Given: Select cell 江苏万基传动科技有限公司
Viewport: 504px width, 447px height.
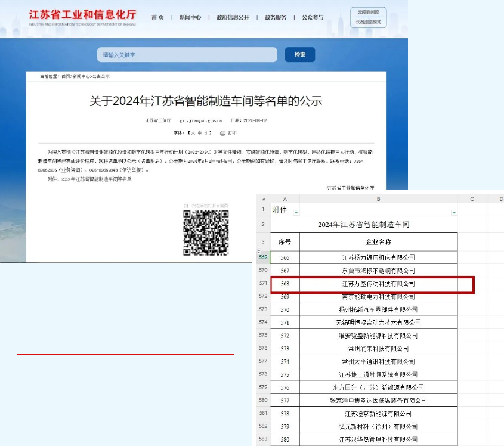Looking at the screenshot, I should pos(378,284).
